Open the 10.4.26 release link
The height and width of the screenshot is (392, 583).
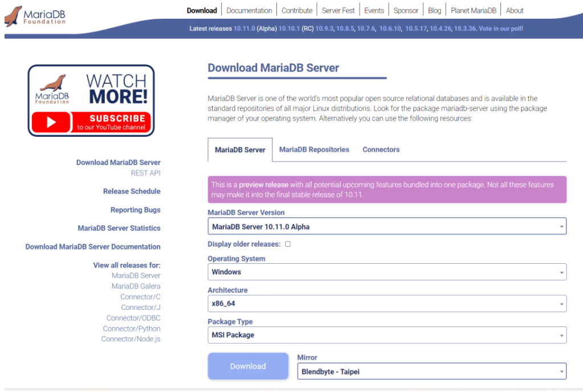440,28
